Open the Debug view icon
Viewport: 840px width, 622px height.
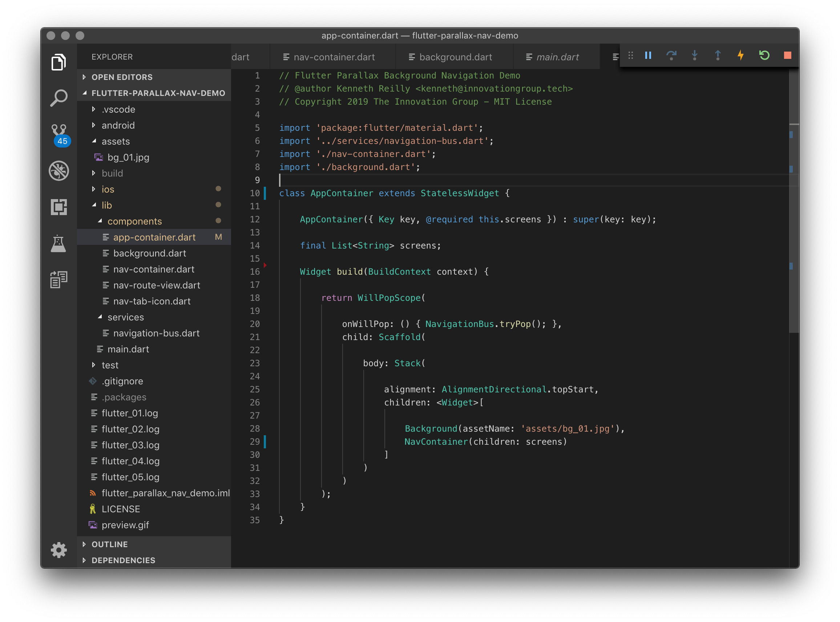click(59, 171)
